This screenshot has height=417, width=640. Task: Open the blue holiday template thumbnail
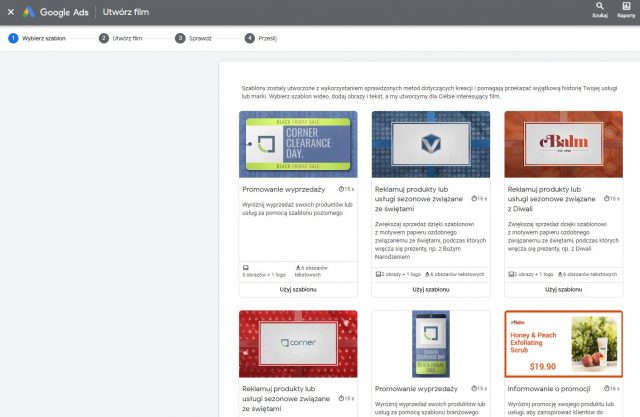[431, 144]
